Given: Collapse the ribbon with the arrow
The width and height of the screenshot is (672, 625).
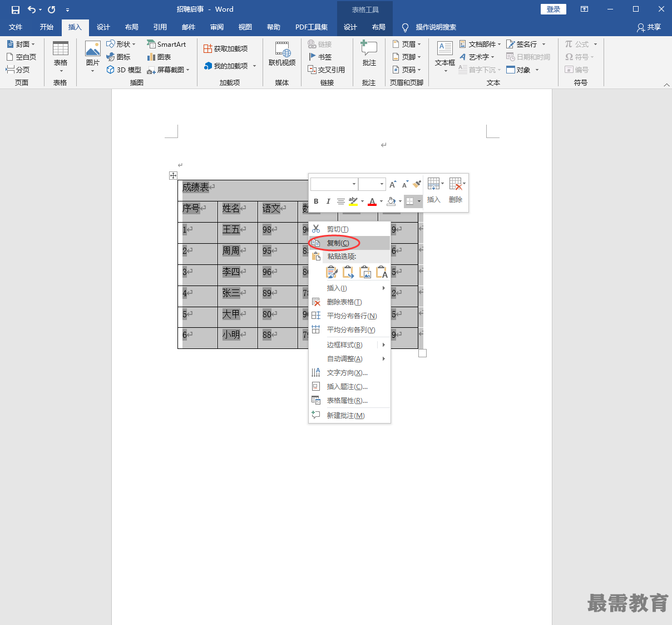Looking at the screenshot, I should 666,85.
